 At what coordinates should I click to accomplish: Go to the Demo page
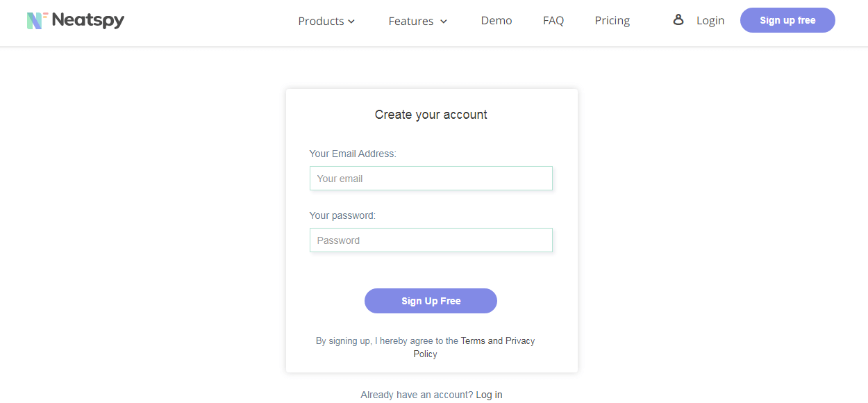tap(496, 21)
